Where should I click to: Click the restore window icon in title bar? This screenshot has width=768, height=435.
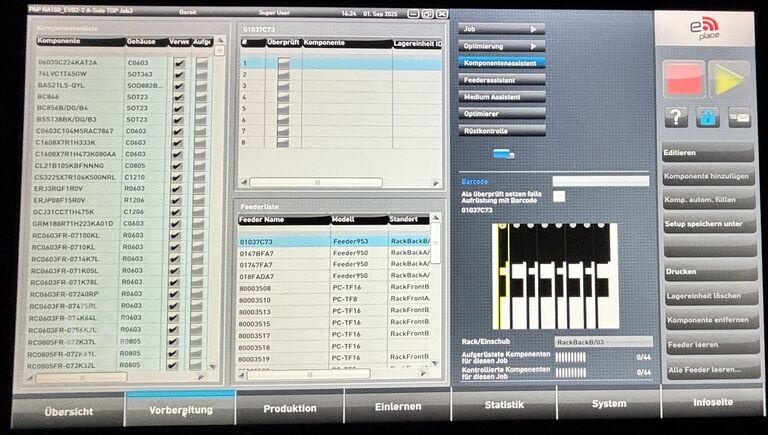point(427,13)
